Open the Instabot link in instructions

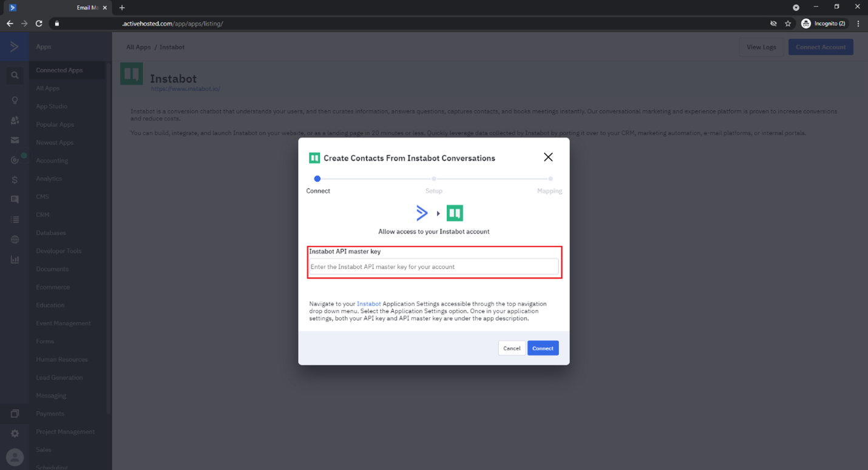[369, 304]
